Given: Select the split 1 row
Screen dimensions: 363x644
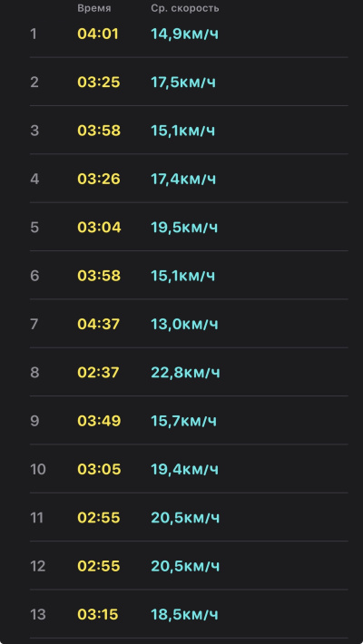Looking at the screenshot, I should pos(189,34).
